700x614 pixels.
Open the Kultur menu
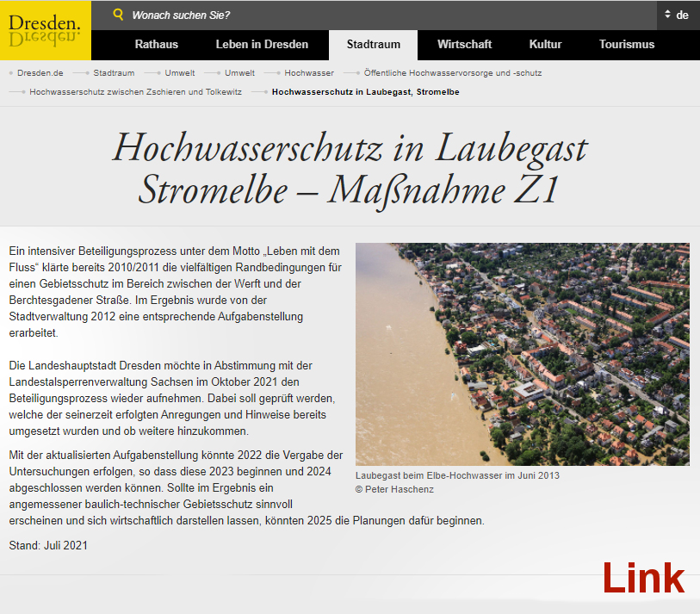(545, 44)
